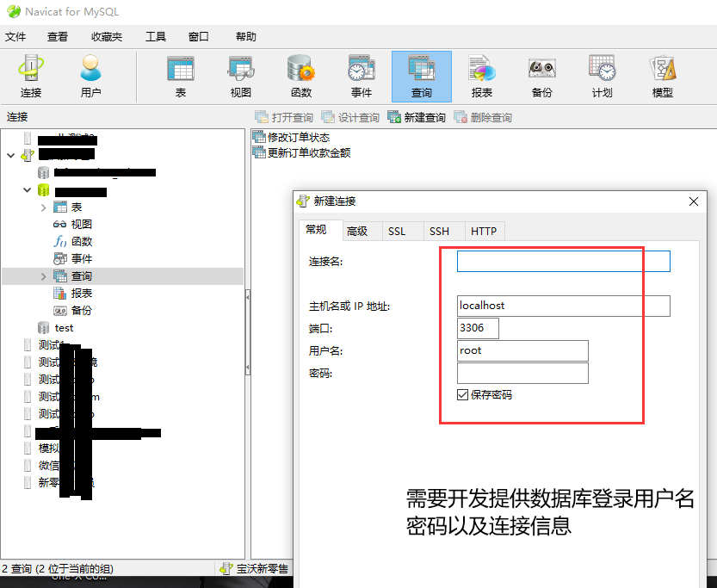
Task: Select the 表 (Table) toolbar icon
Action: click(x=181, y=77)
